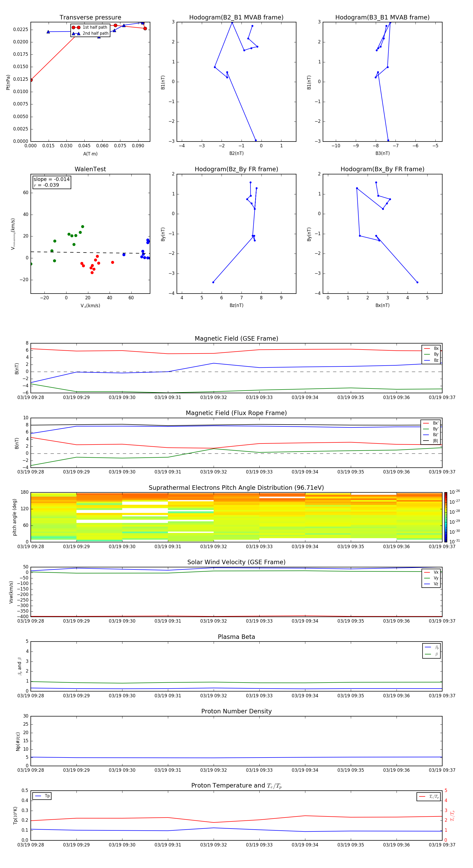The height and width of the screenshot is (868, 473).
Task: Click the Te/Tp legend entry
Action: 429,796
